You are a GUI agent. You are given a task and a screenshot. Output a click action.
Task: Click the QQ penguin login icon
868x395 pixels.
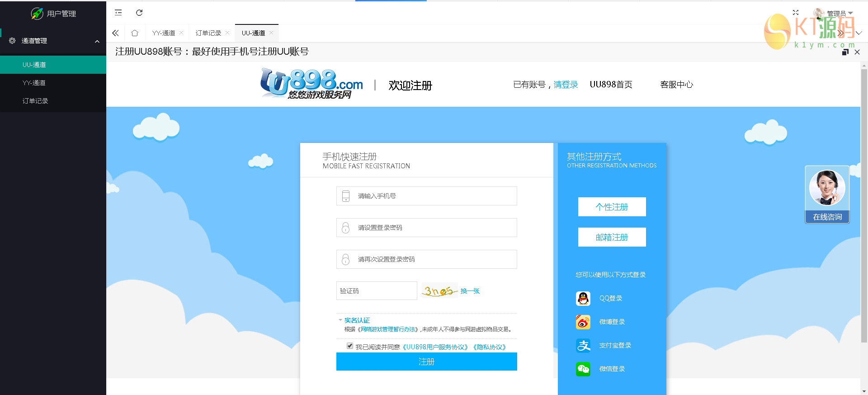[583, 299]
